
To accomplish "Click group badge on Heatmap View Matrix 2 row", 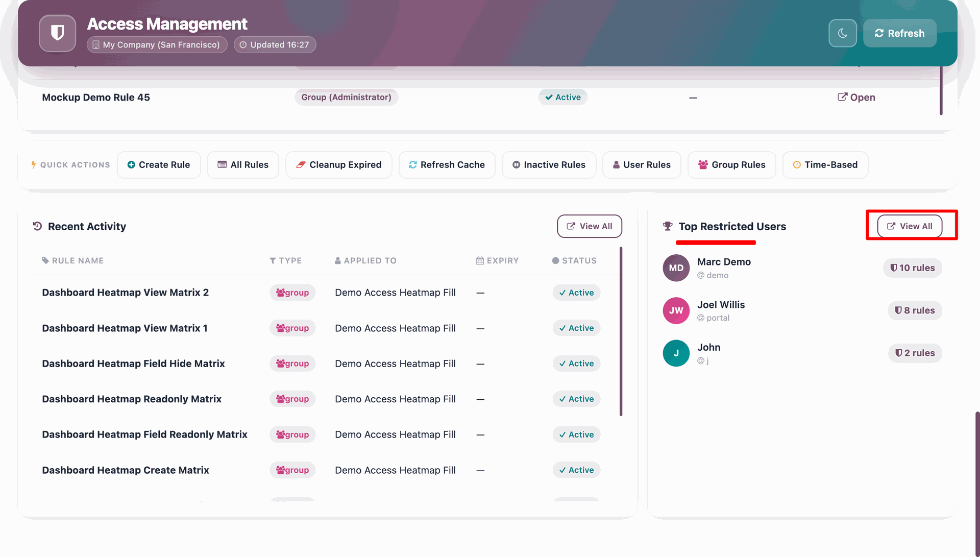I will click(x=292, y=293).
